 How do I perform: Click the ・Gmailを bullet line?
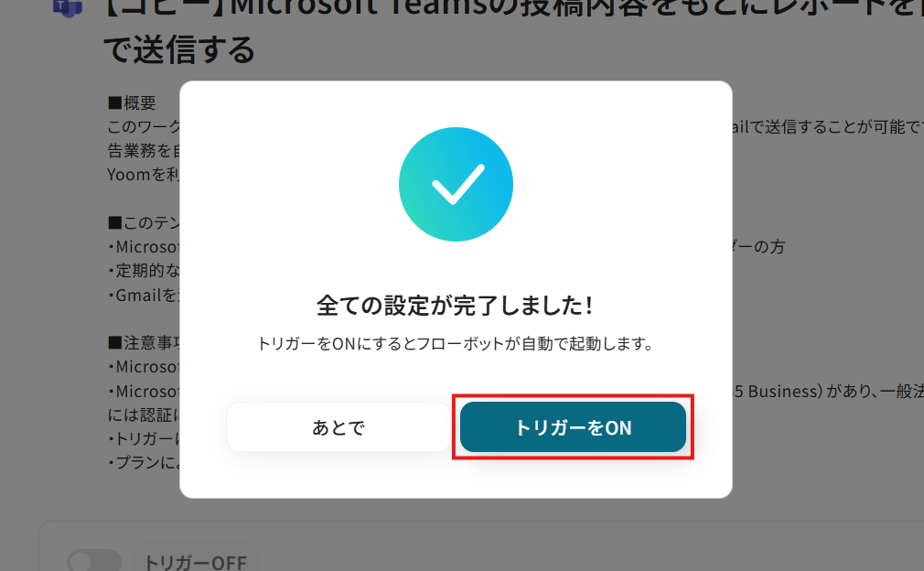(144, 296)
